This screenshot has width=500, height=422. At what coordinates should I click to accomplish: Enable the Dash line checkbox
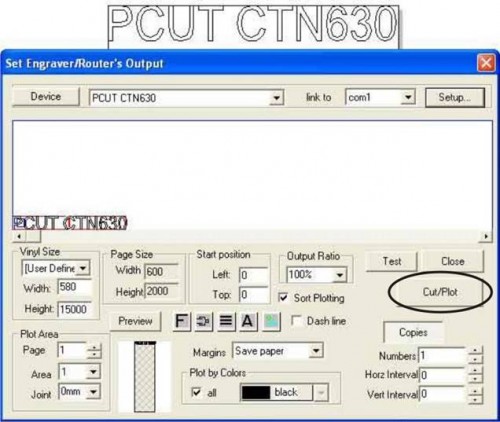[x=296, y=321]
